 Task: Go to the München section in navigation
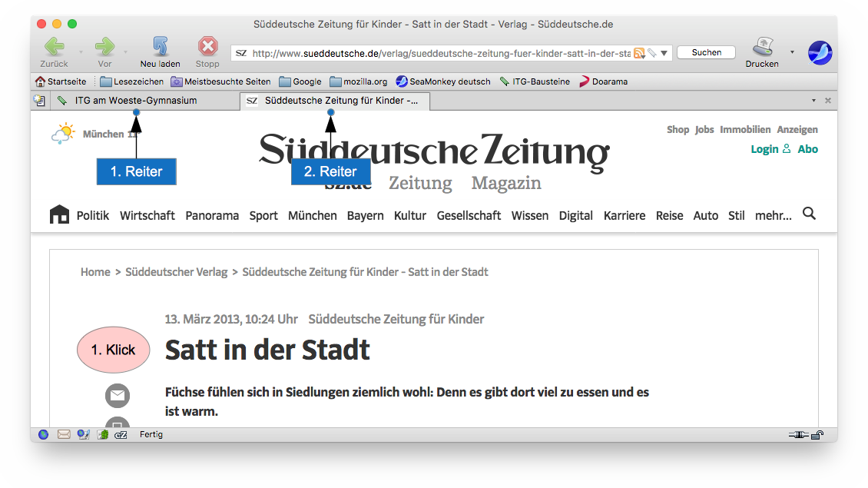coord(312,215)
